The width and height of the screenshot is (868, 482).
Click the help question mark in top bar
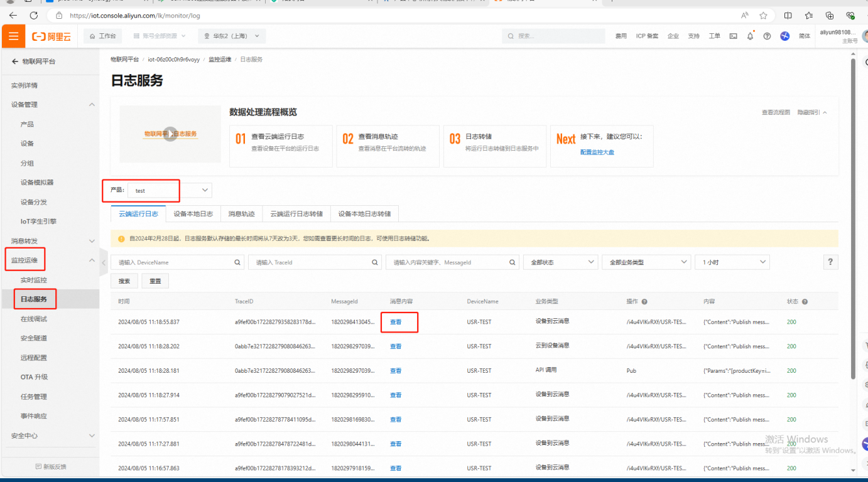coord(767,36)
